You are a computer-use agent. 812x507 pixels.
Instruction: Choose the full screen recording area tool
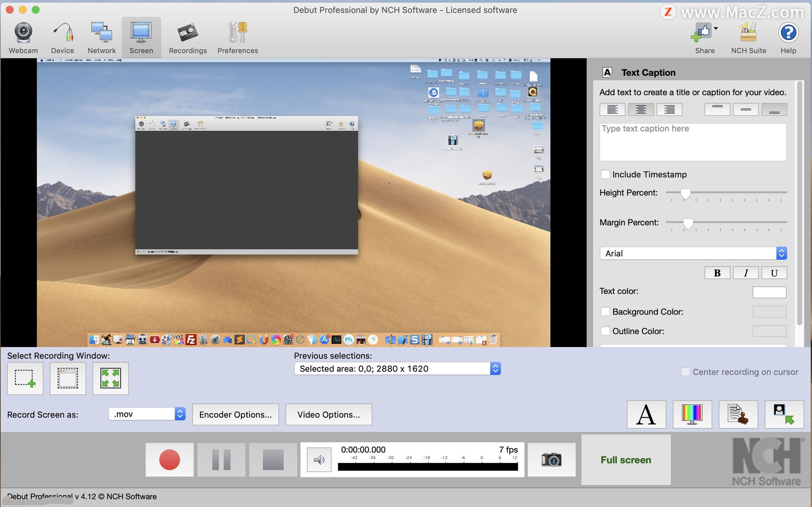(x=111, y=378)
